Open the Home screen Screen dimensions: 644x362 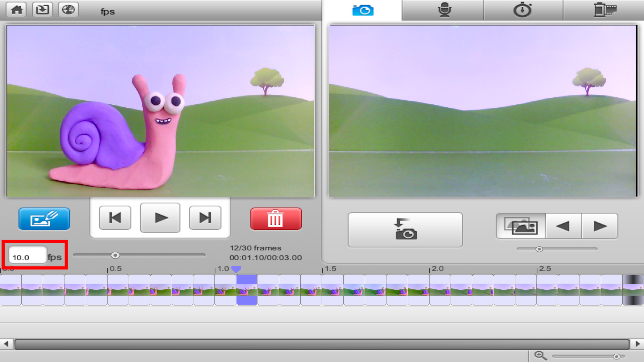tap(16, 10)
